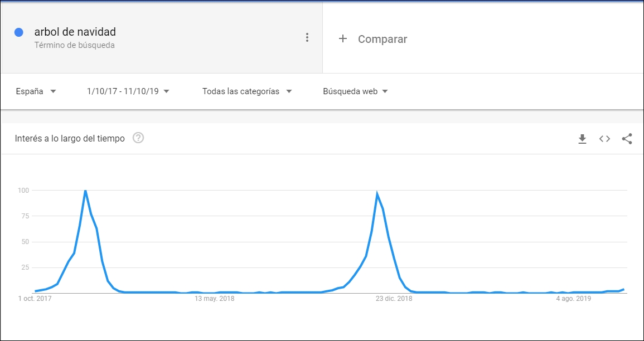Click the blue circle marker for arbol de navidad
The height and width of the screenshot is (341, 644).
[20, 32]
